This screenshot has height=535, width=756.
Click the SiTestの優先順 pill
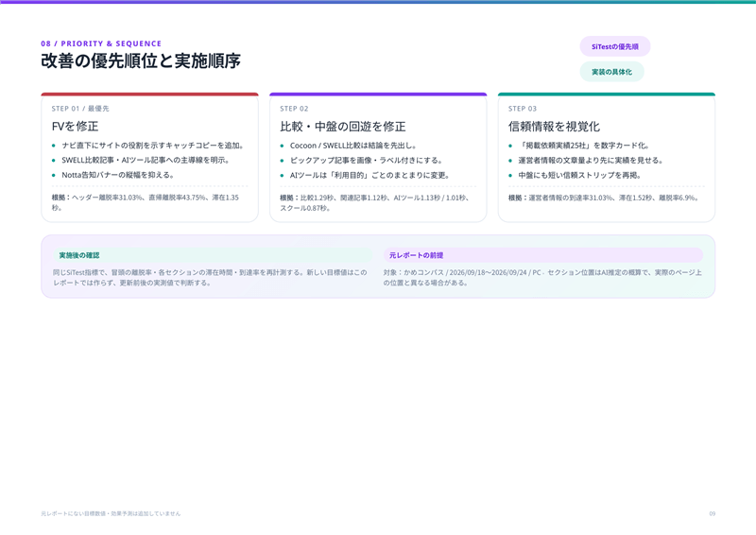615,46
